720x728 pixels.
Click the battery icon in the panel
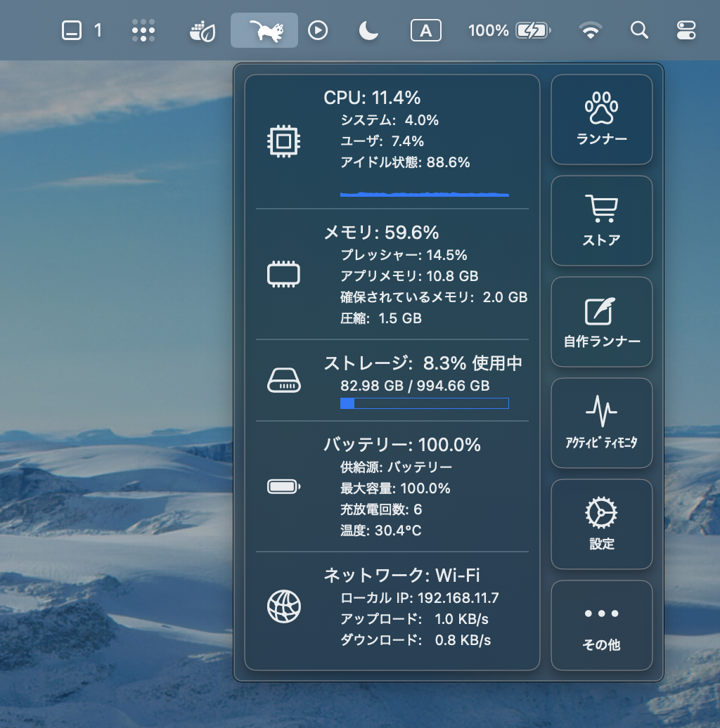click(x=284, y=486)
